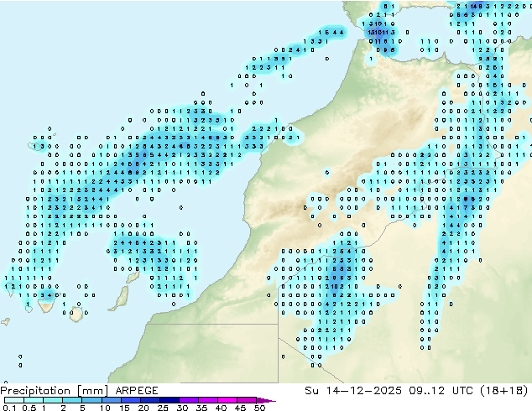
Task: Click the above-50 mm arrow at legend end
Action: click(266, 400)
